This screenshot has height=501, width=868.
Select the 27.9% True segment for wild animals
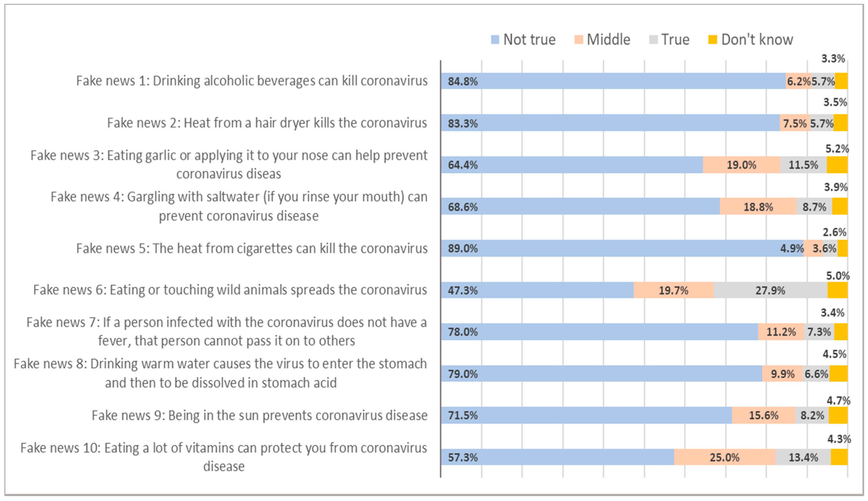point(770,290)
